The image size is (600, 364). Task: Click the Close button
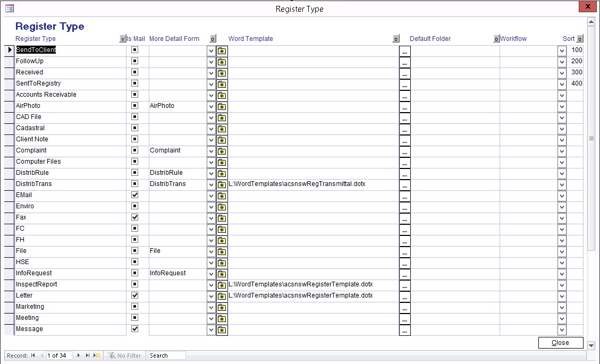pyautogui.click(x=560, y=343)
